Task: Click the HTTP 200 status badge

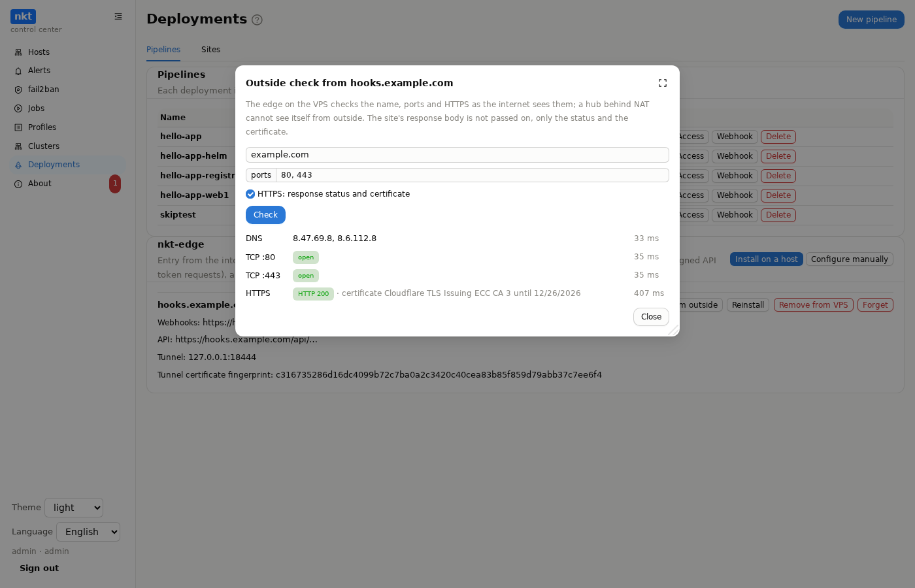Action: [x=313, y=294]
